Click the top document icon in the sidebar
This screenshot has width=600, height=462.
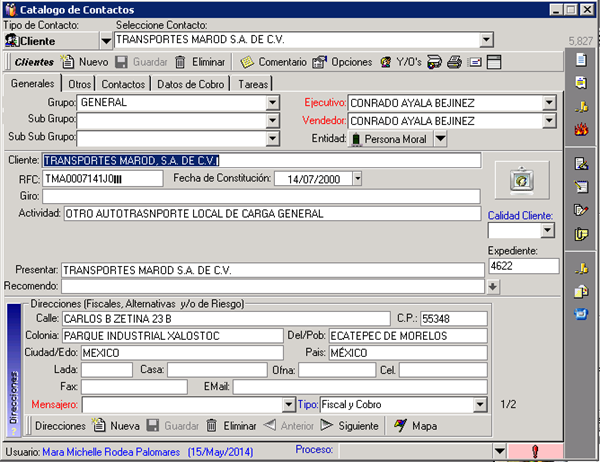(x=581, y=59)
